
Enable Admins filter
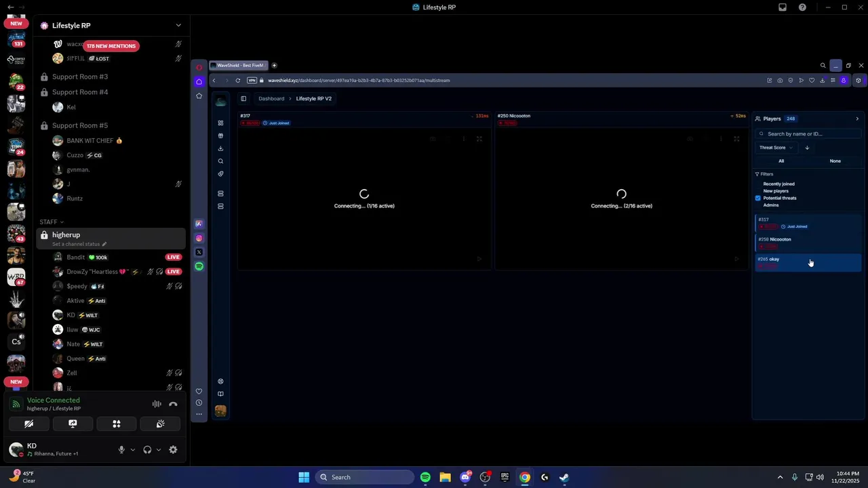click(771, 205)
